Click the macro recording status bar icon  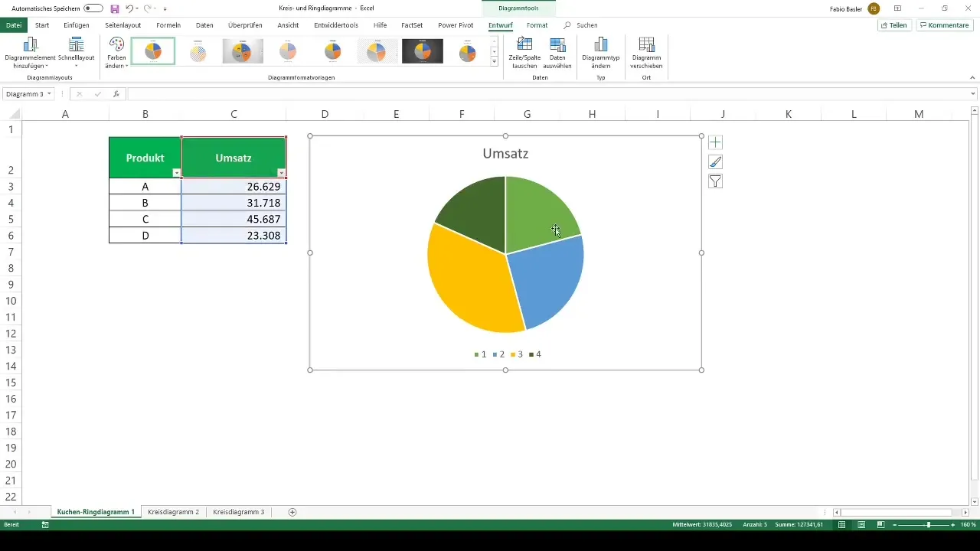(x=45, y=525)
